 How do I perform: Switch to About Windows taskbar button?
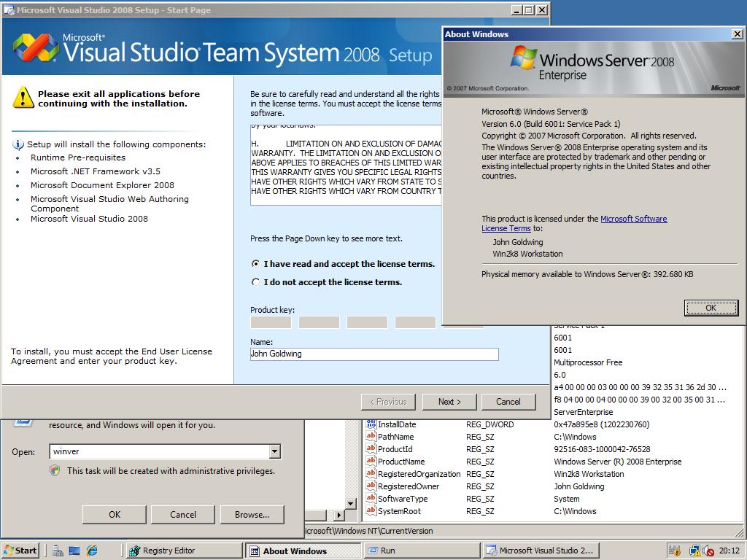coord(303,551)
